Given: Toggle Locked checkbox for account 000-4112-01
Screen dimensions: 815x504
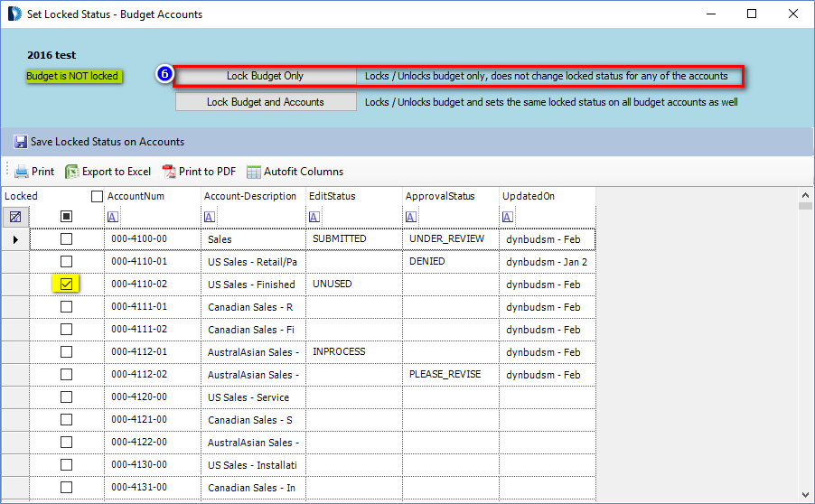Looking at the screenshot, I should coord(66,351).
